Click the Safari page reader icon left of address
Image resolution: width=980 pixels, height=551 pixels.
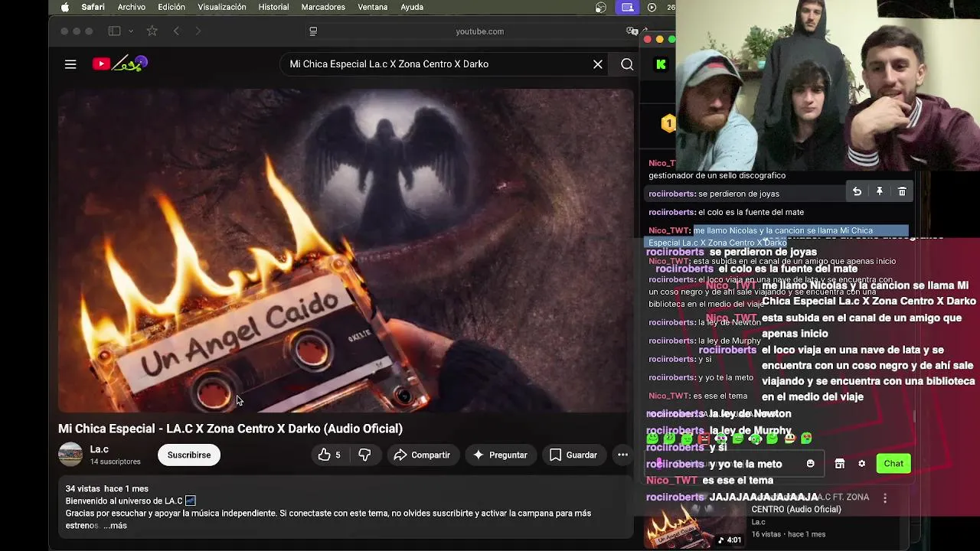coord(313,31)
